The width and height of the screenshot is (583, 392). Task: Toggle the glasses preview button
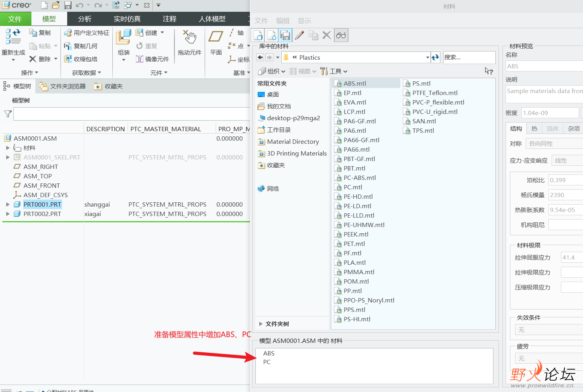coord(341,35)
